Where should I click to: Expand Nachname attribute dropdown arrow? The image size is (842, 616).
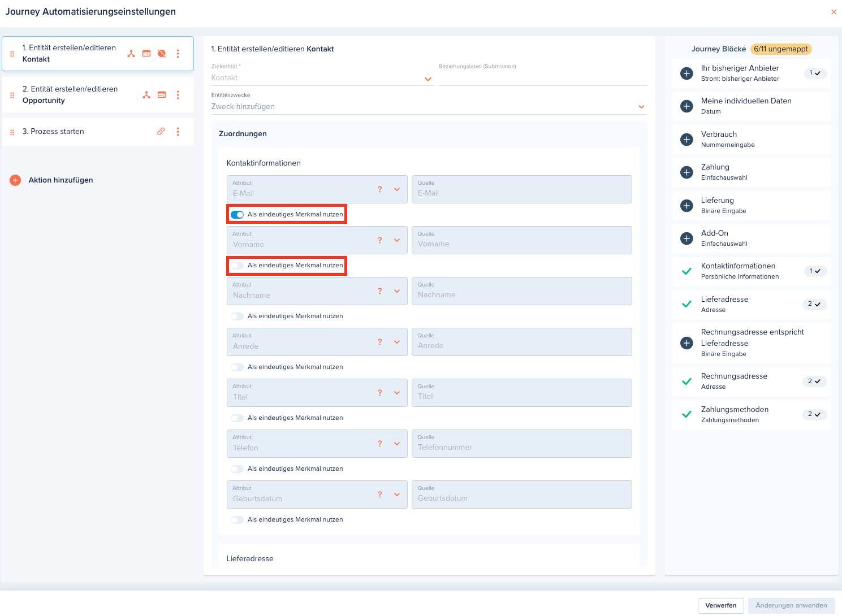(397, 291)
